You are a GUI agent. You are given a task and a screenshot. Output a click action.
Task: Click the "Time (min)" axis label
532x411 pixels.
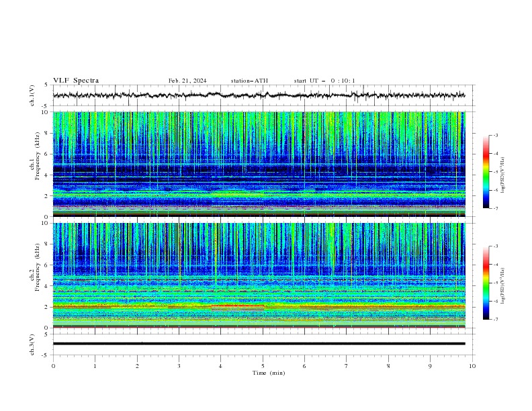click(269, 373)
